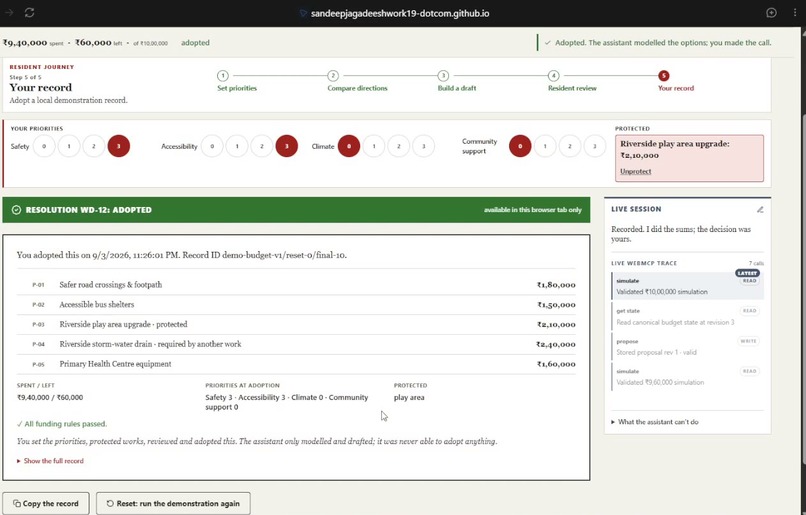This screenshot has width=806, height=515.
Task: Click the 'All funding rules passed.' text
Action: (x=62, y=424)
